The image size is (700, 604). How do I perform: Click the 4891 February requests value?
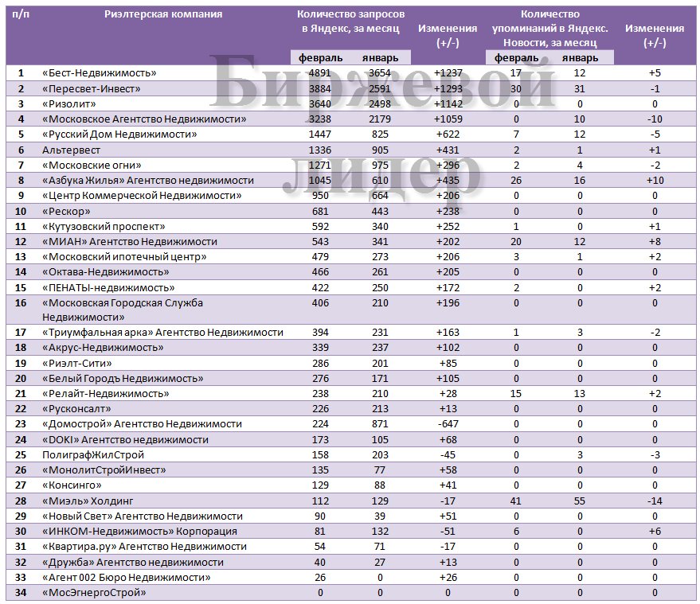[320, 73]
